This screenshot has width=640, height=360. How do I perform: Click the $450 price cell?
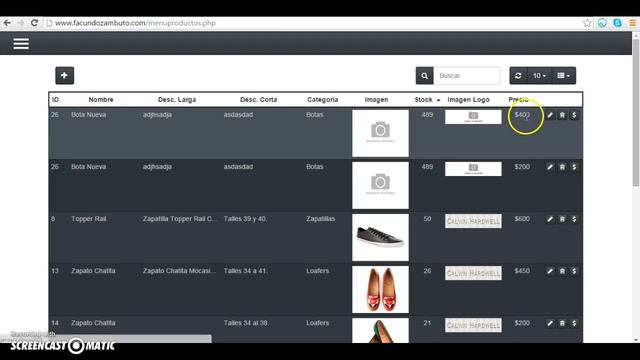(x=522, y=271)
